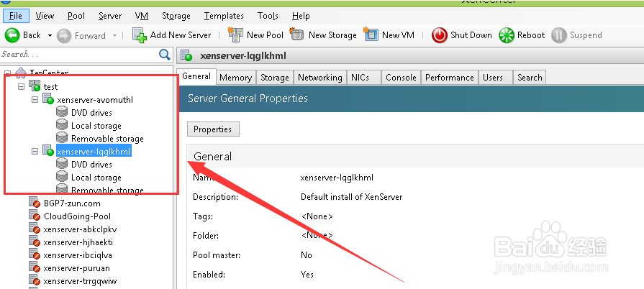
Task: Switch to the Networking tab
Action: tap(320, 78)
